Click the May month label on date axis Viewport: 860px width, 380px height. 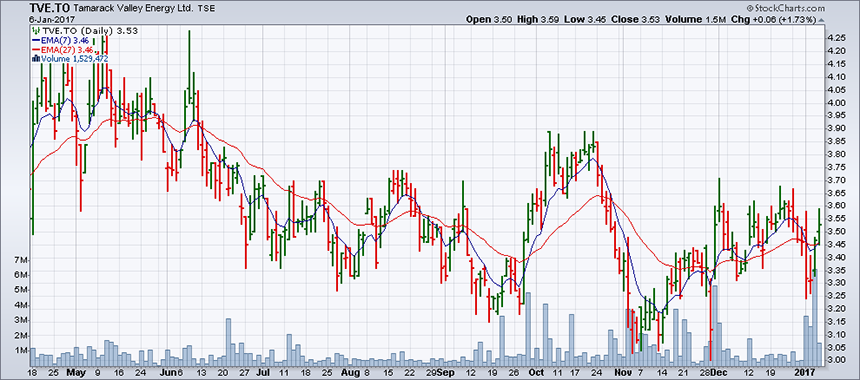pyautogui.click(x=75, y=372)
